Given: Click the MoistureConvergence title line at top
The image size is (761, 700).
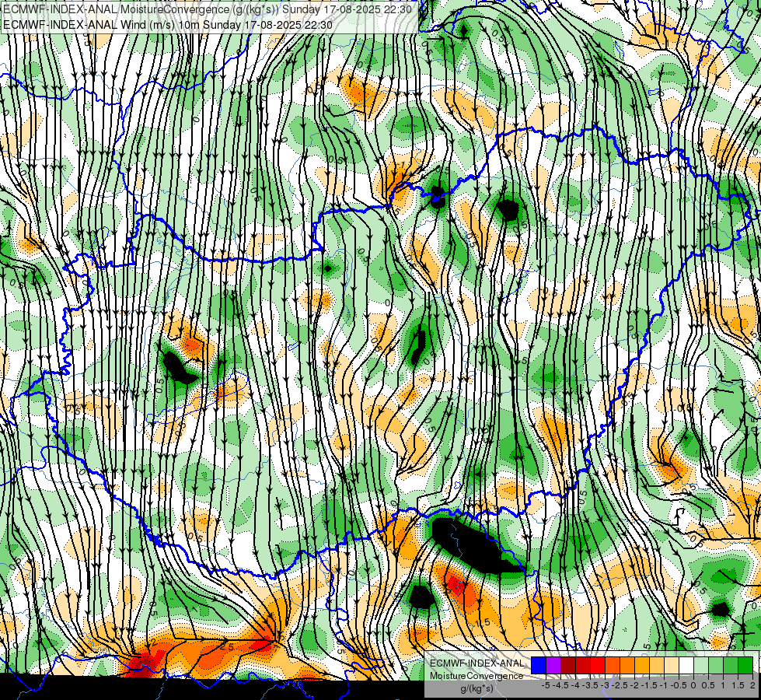Looking at the screenshot, I should point(208,9).
